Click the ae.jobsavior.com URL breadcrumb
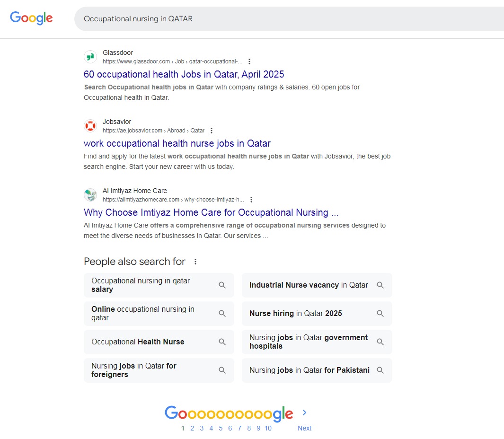This screenshot has height=439, width=504. click(154, 131)
